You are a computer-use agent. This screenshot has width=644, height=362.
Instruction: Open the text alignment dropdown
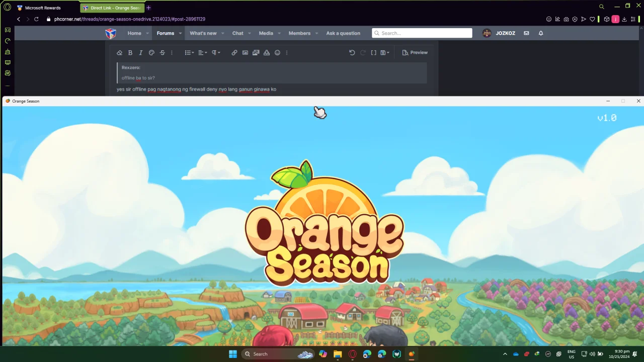click(x=202, y=53)
